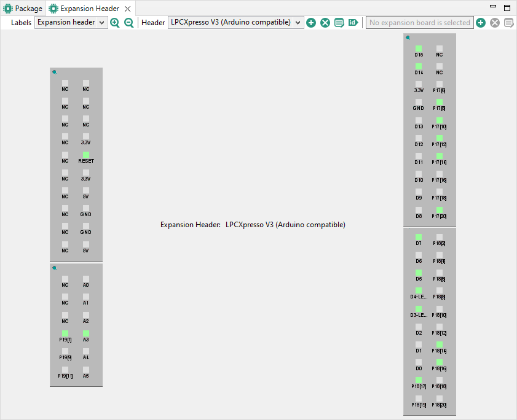
Task: Zoom in on the expansion header view
Action: pos(115,23)
